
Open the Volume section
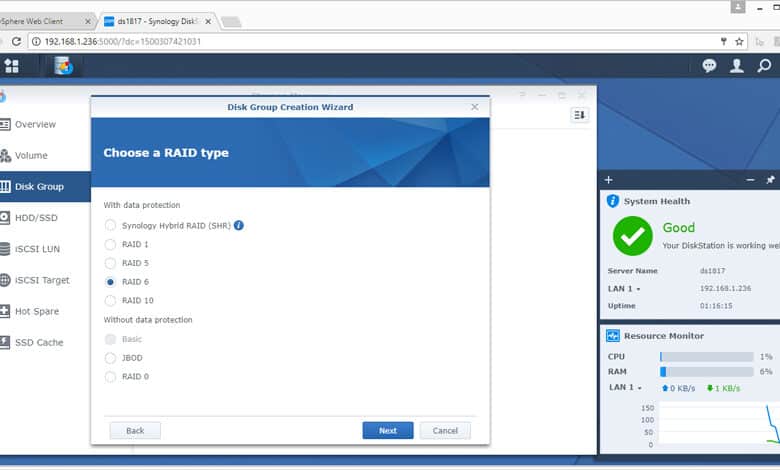(31, 156)
